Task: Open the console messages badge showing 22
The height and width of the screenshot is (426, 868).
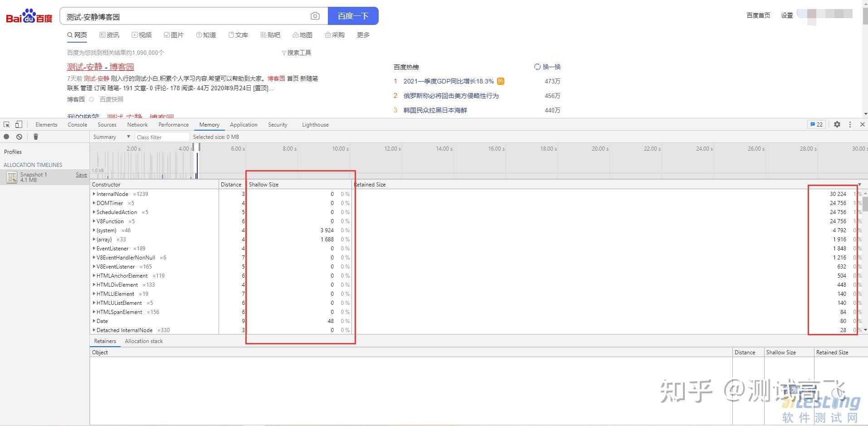Action: pyautogui.click(x=816, y=124)
